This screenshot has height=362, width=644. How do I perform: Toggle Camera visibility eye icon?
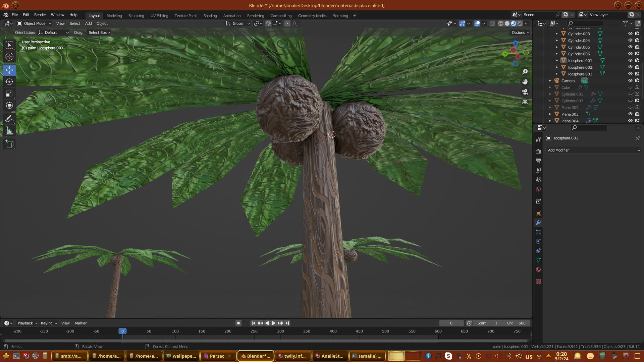pos(630,81)
